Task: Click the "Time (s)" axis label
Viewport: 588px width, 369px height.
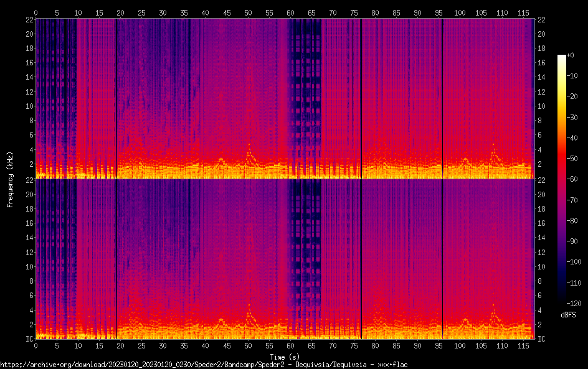Action: click(284, 357)
